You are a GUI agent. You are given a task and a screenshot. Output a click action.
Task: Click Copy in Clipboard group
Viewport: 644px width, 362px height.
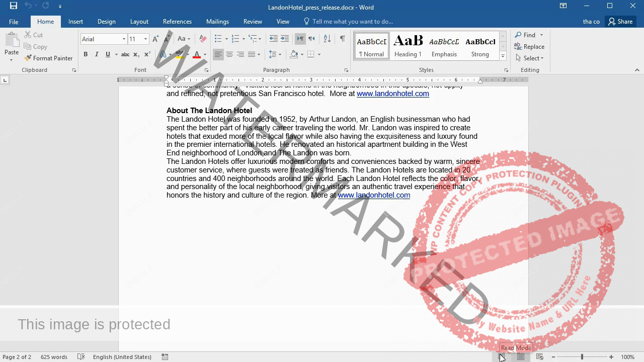35,46
